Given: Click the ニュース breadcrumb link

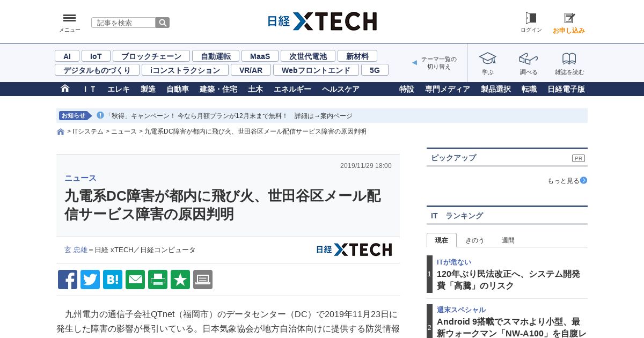Looking at the screenshot, I should point(124,131).
